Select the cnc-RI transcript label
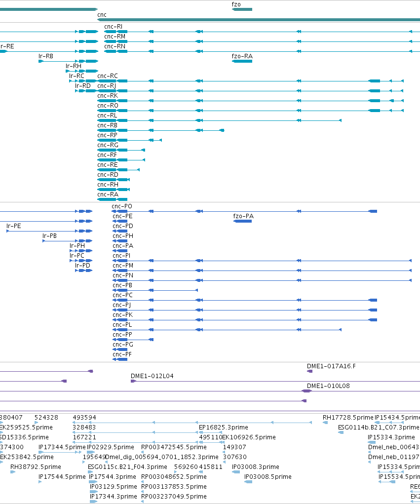The image size is (420, 504). click(113, 26)
